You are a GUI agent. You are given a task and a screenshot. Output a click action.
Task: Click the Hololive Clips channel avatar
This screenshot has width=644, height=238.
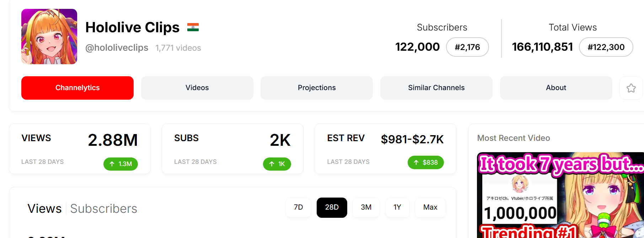(x=49, y=37)
